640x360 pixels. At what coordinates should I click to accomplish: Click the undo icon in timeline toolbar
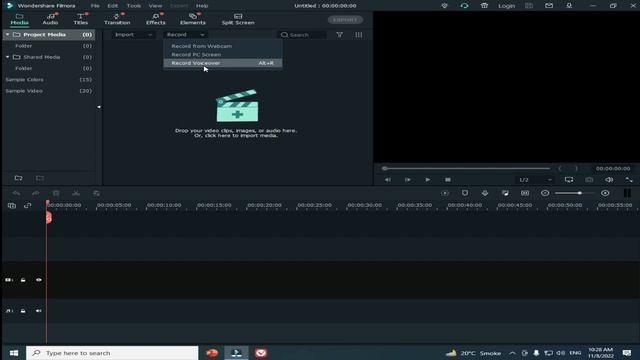coord(16,193)
